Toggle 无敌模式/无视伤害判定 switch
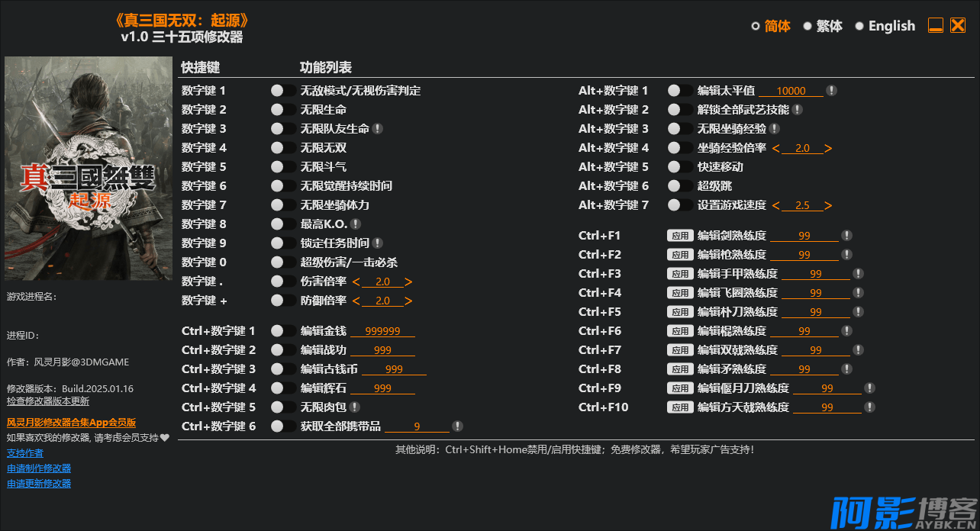980x531 pixels. [283, 91]
